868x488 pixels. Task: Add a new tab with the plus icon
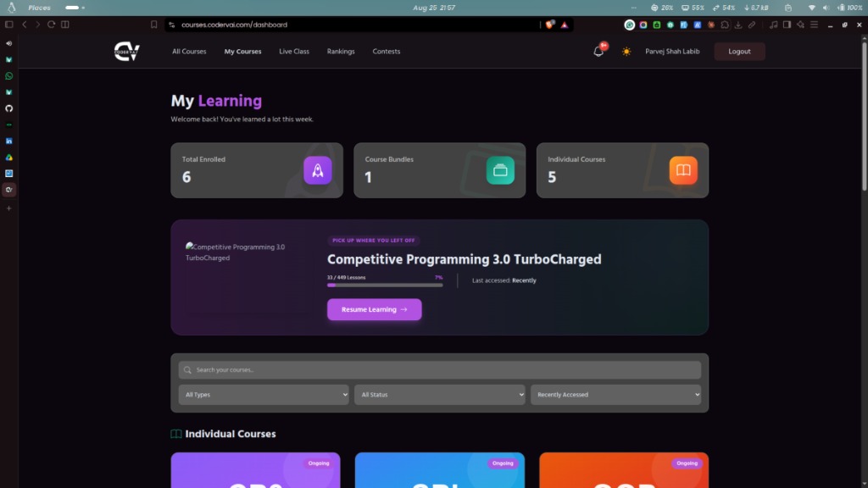[8, 208]
